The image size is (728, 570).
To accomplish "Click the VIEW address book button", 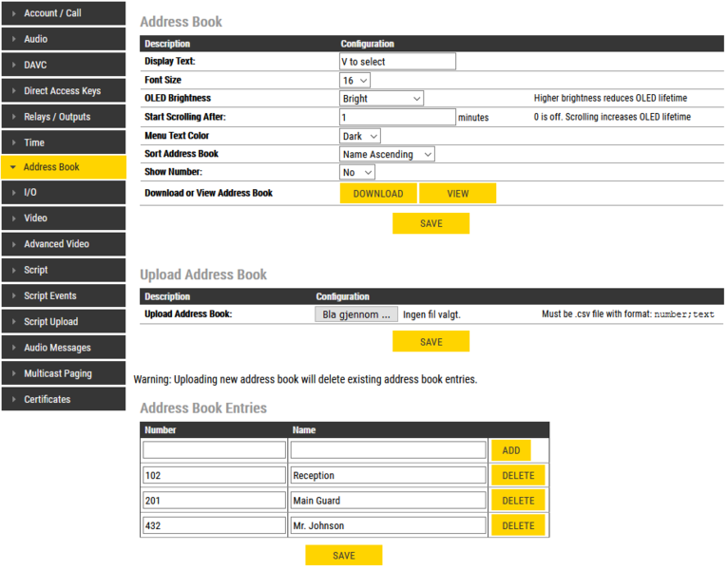I will tap(458, 194).
